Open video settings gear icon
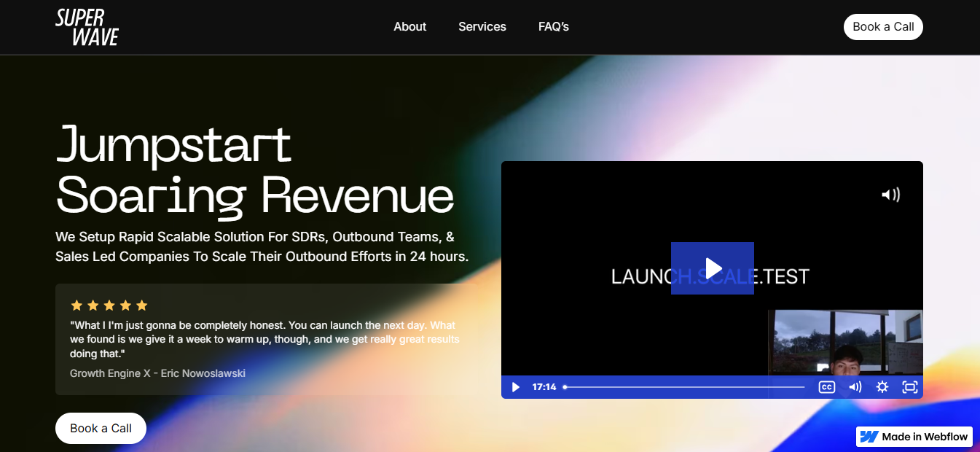This screenshot has height=452, width=980. 882,387
